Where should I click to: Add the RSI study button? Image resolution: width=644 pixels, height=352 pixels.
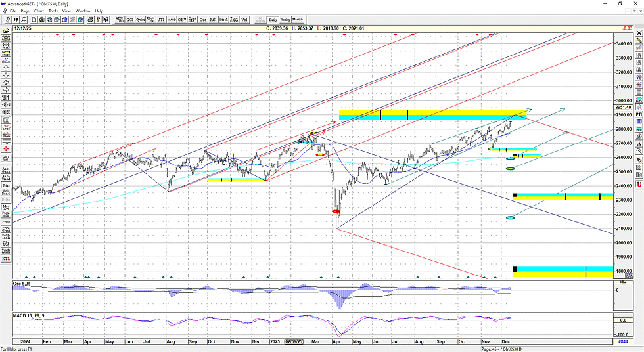213,20
